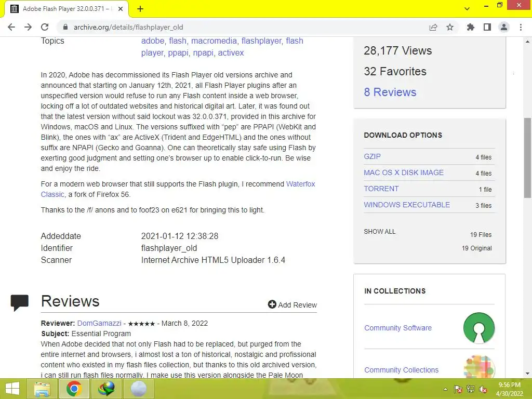Click the 32 Favorites text

click(395, 71)
